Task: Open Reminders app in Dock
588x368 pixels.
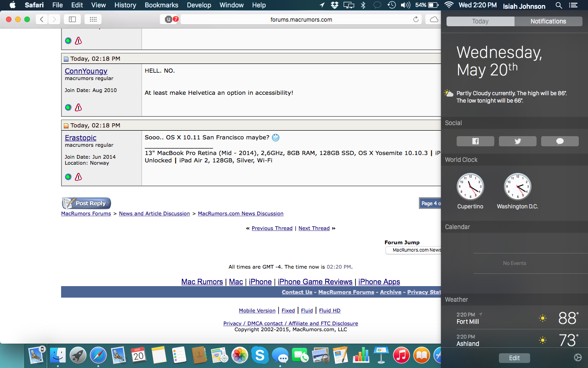Action: [178, 355]
